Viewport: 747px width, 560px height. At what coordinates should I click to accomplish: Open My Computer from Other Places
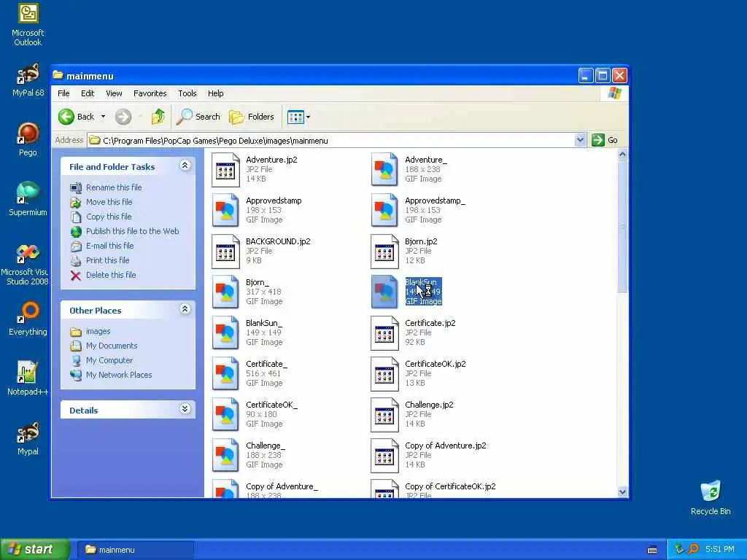(109, 360)
